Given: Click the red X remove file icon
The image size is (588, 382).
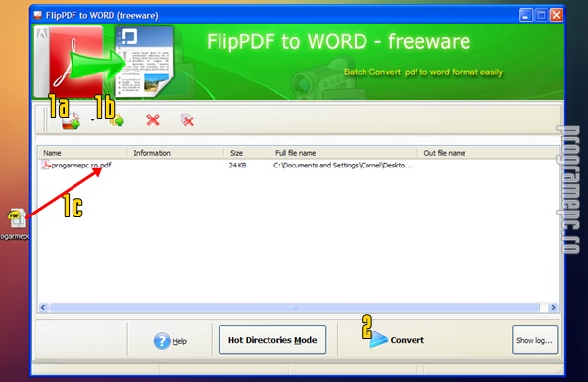Looking at the screenshot, I should click(x=153, y=120).
